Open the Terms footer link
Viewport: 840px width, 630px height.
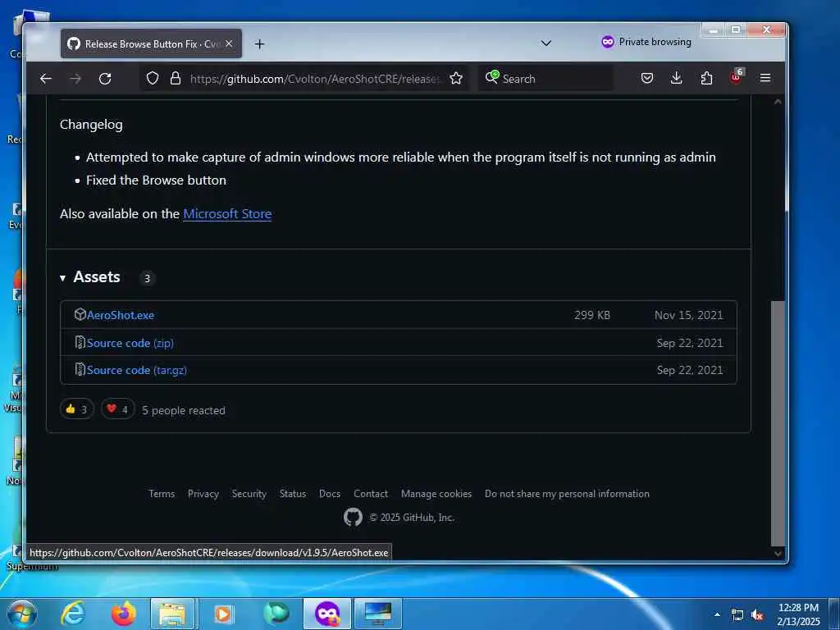[162, 494]
